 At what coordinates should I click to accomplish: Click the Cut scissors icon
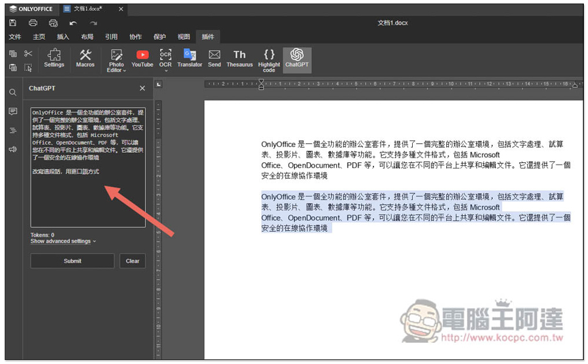(x=28, y=54)
